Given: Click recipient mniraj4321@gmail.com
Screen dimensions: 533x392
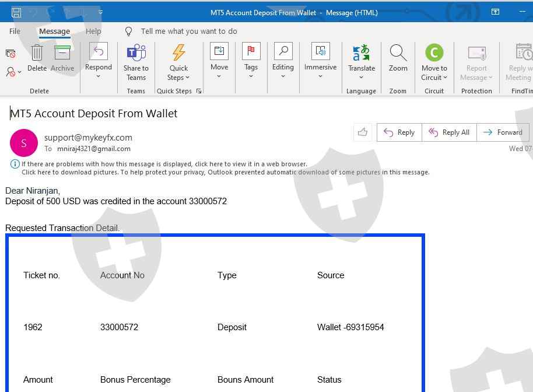Looking at the screenshot, I should 94,149.
